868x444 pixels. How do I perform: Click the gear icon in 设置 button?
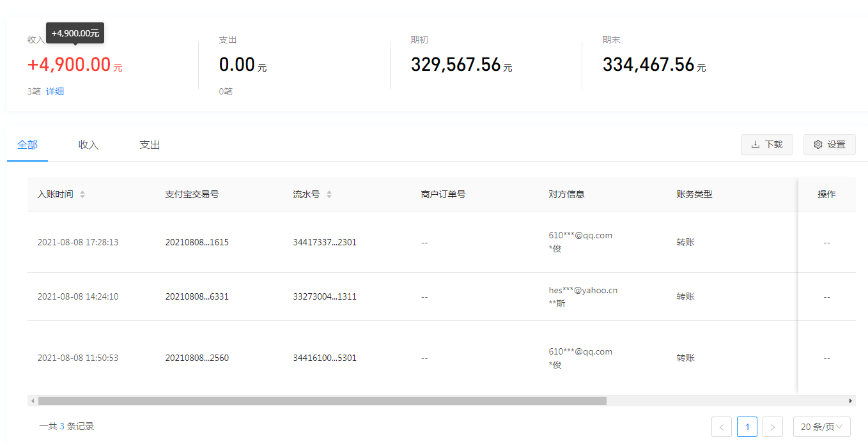818,144
